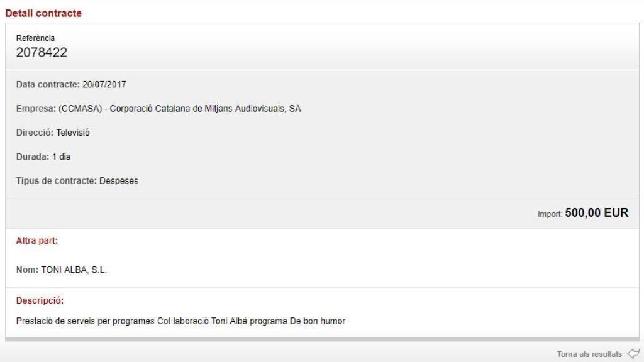Click the Detall contracte heading
The width and height of the screenshot is (644, 362).
pyautogui.click(x=43, y=13)
